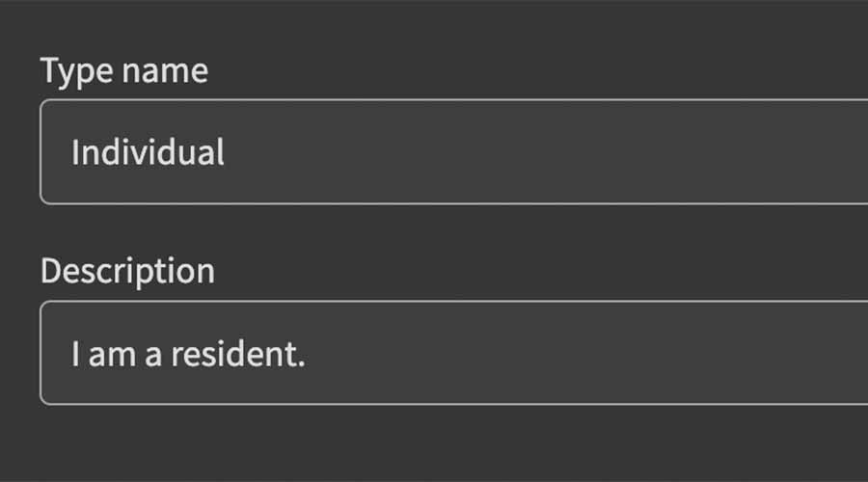Click left padding inside Description box

coord(55,355)
